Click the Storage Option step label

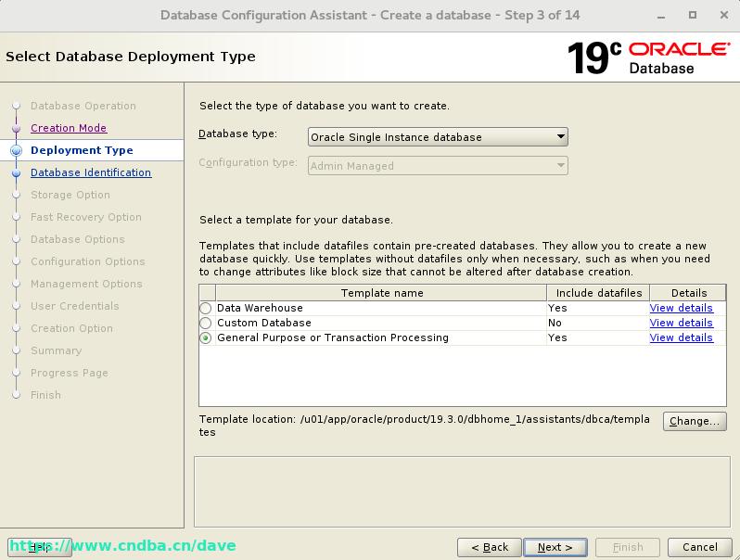pyautogui.click(x=70, y=195)
